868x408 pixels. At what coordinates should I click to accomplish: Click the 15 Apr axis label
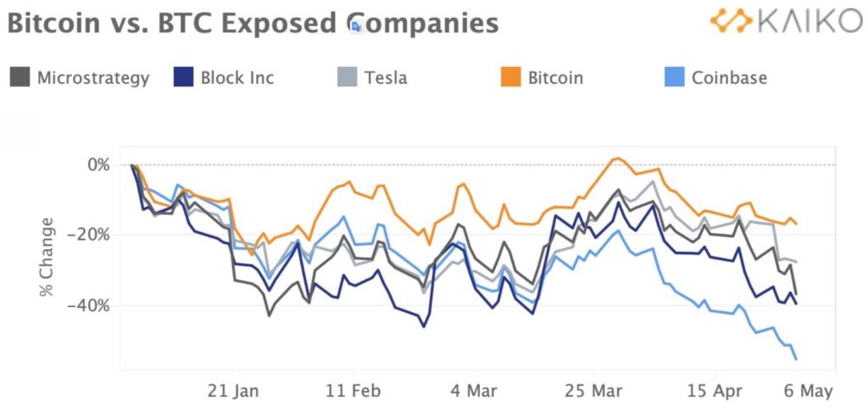[x=714, y=390]
